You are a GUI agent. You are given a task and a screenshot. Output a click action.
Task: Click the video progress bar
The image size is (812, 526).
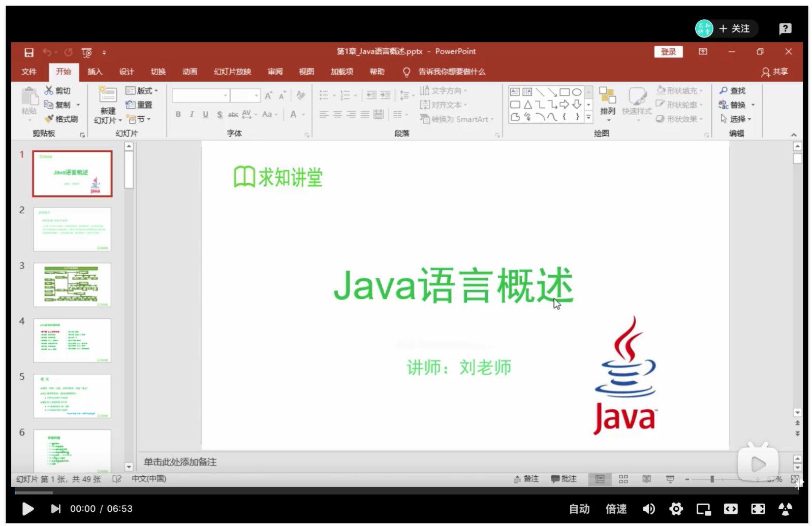tap(407, 492)
